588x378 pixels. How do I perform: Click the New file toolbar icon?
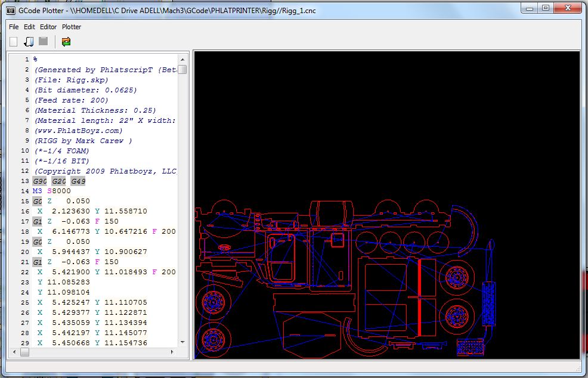click(14, 41)
